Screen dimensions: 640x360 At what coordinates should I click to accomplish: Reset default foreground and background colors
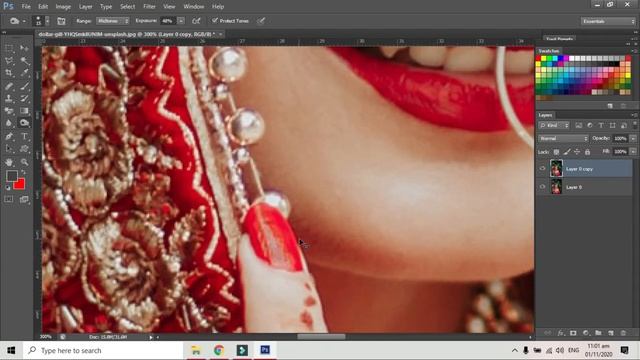[x=8, y=188]
